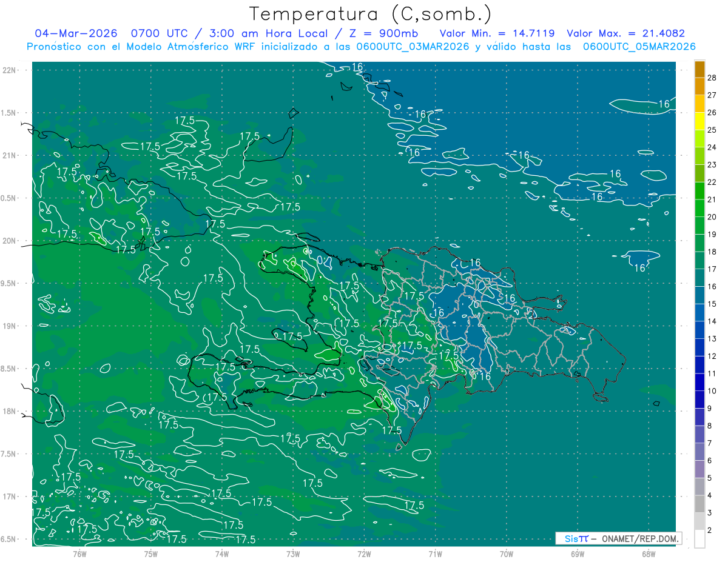Click the '76W' longitude axis label
The height and width of the screenshot is (562, 728).
tap(79, 554)
